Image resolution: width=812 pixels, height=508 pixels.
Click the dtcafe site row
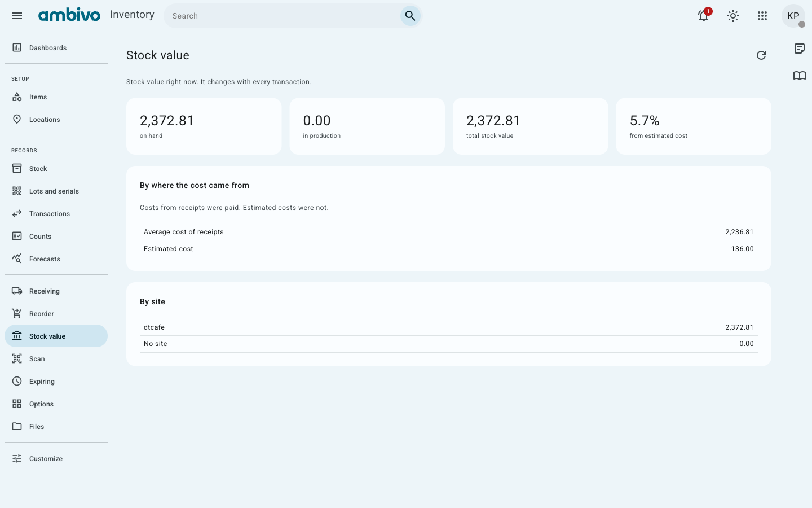point(449,327)
